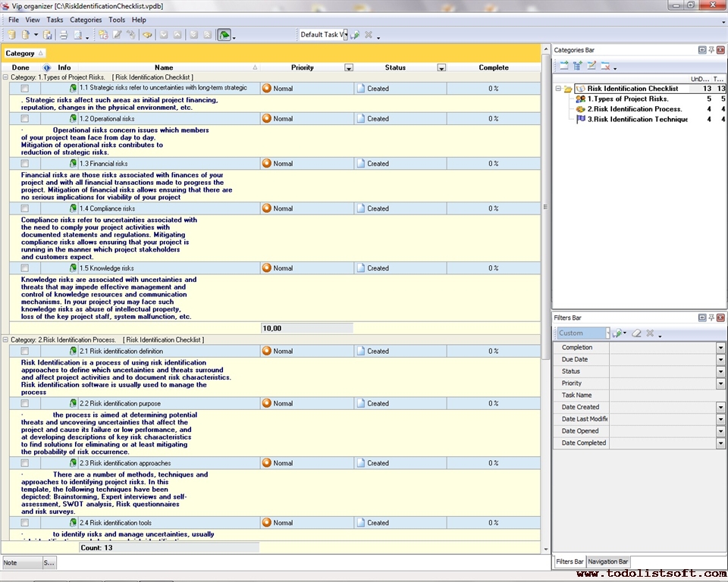This screenshot has width=728, height=582.
Task: Open the Completion filter dropdown
Action: (720, 348)
